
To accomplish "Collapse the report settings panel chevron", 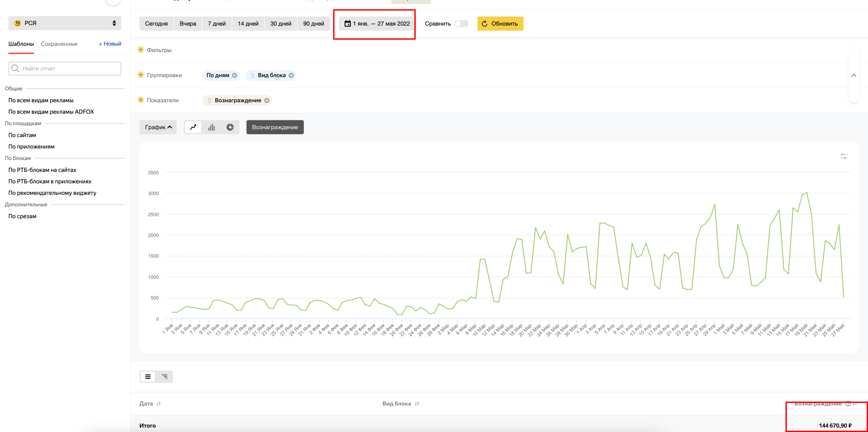I will pos(854,75).
